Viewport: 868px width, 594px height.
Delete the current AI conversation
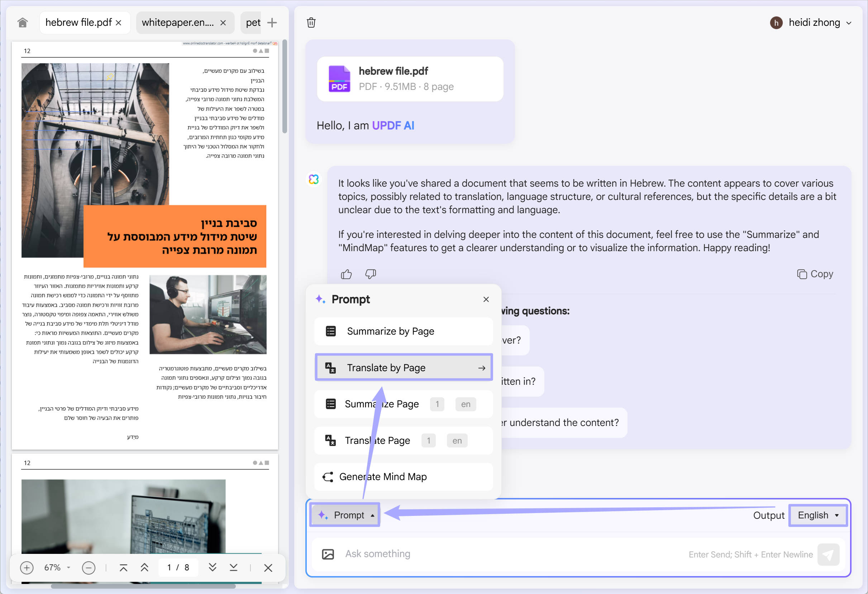click(311, 23)
